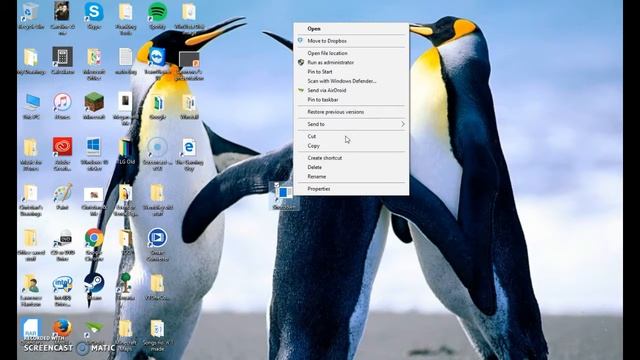
Task: Select the blue play-button circle icon
Action: (158, 238)
